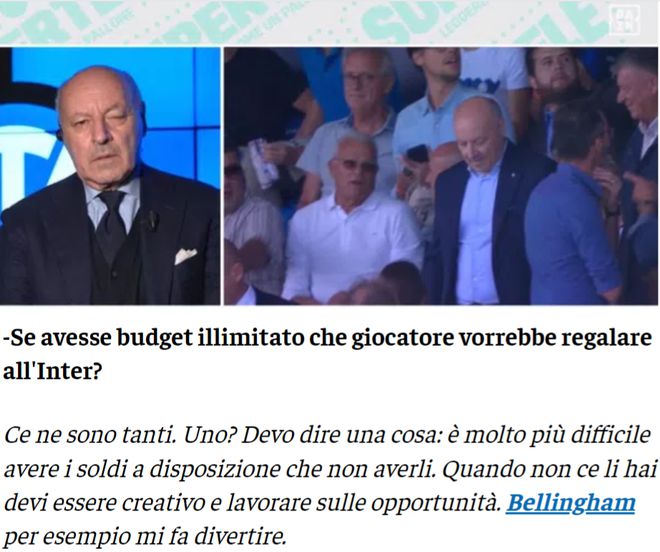Click the DAZN logo watermark

[x=625, y=21]
